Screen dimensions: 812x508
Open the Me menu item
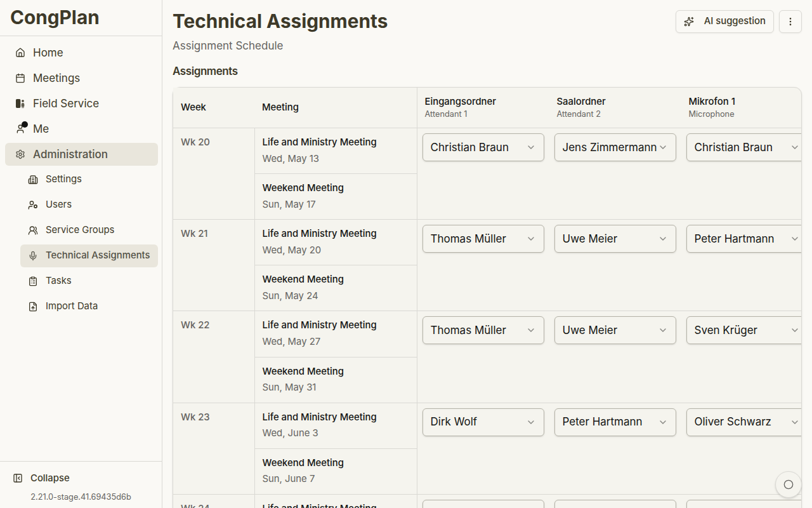(x=81, y=129)
